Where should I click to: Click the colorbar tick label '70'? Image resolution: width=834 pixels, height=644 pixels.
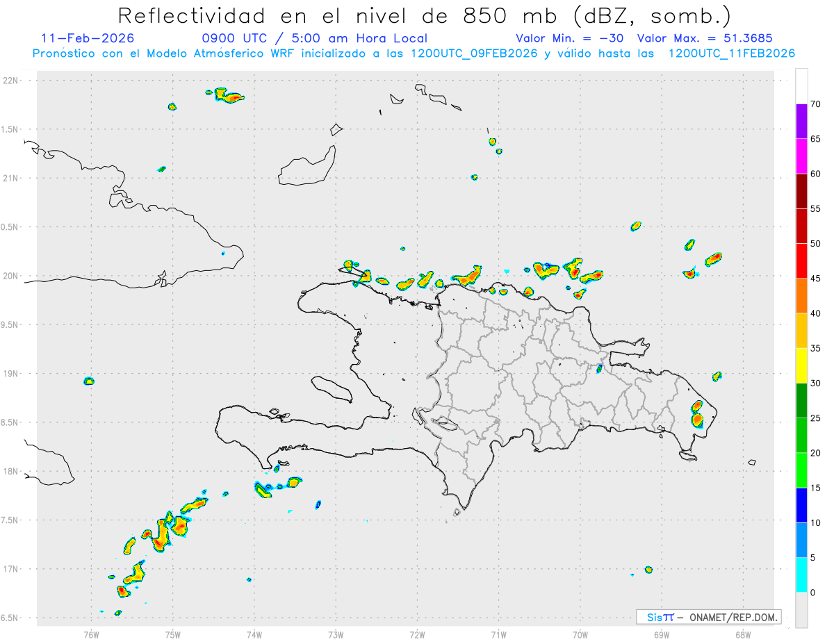(x=816, y=104)
